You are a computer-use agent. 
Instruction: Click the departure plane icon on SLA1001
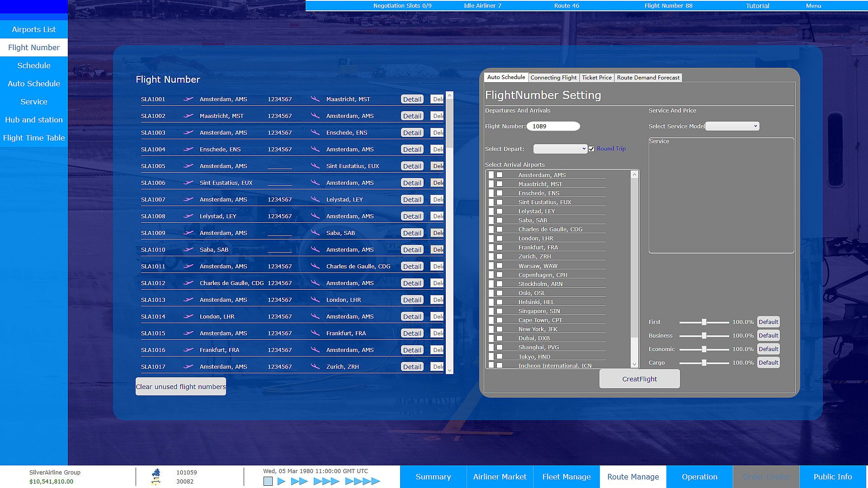pos(189,99)
